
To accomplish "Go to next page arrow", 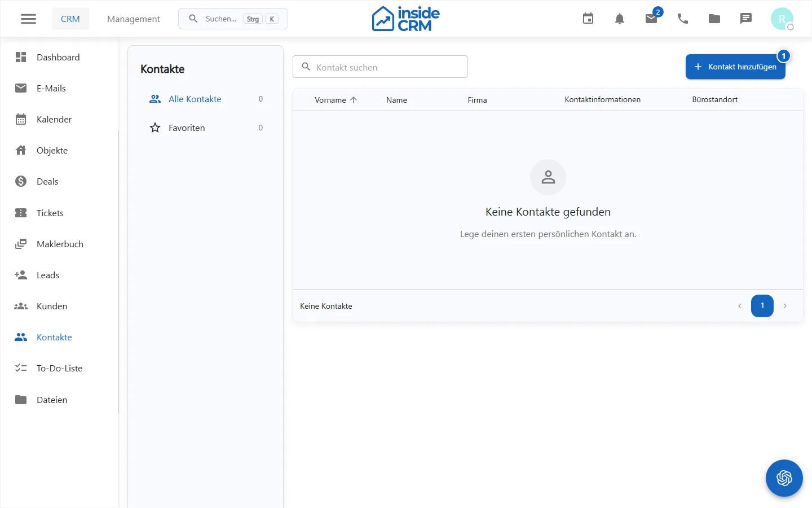I will coord(785,306).
